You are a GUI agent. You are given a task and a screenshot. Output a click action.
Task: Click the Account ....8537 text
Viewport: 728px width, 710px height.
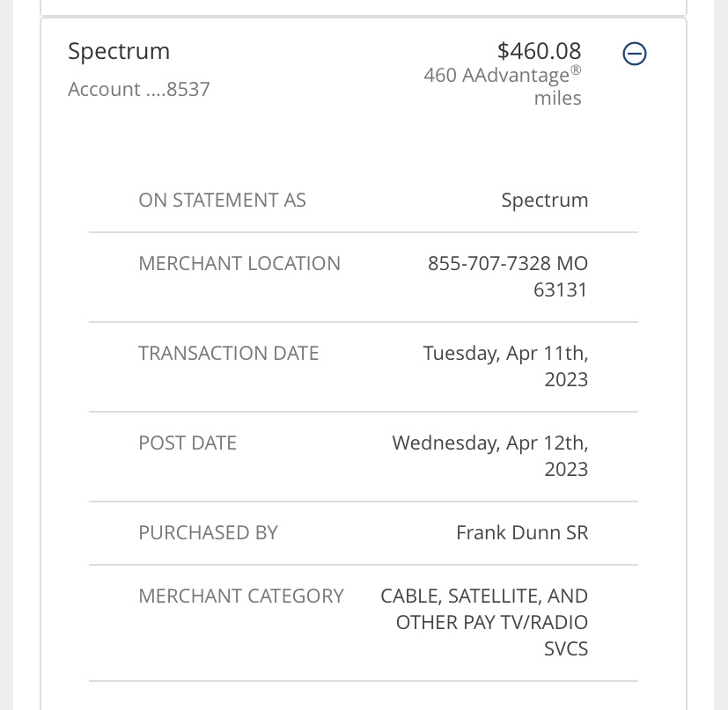[x=138, y=89]
